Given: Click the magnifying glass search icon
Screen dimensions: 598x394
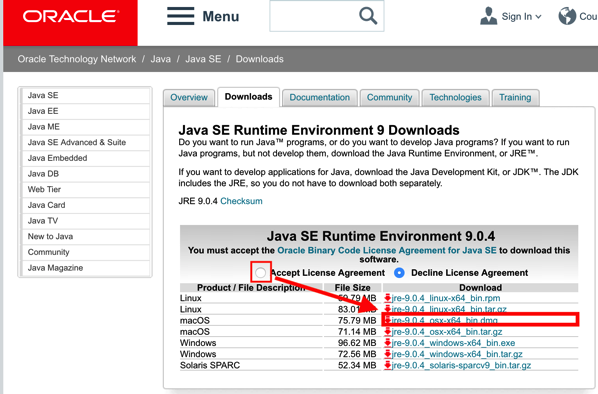Looking at the screenshot, I should coord(368,16).
